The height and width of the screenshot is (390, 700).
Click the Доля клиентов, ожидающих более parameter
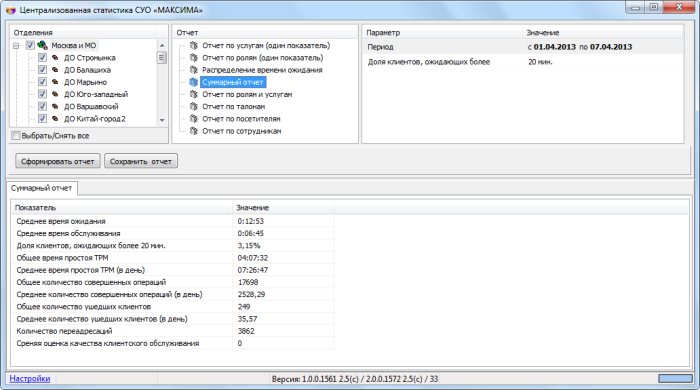(x=429, y=62)
